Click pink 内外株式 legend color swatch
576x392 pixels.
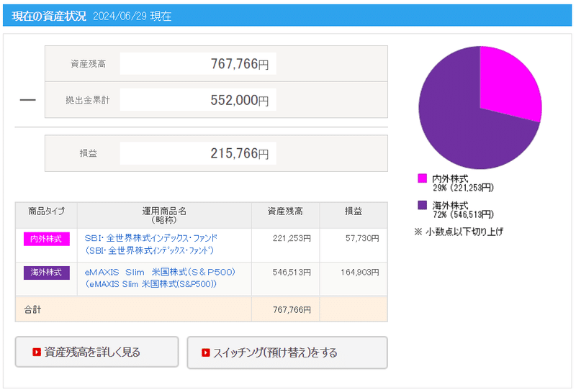[422, 178]
